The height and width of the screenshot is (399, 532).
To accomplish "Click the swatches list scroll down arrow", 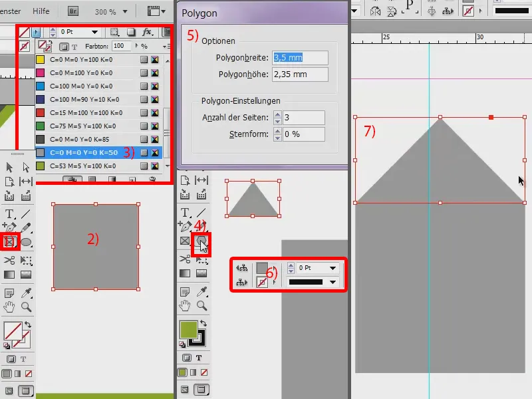I will point(168,166).
